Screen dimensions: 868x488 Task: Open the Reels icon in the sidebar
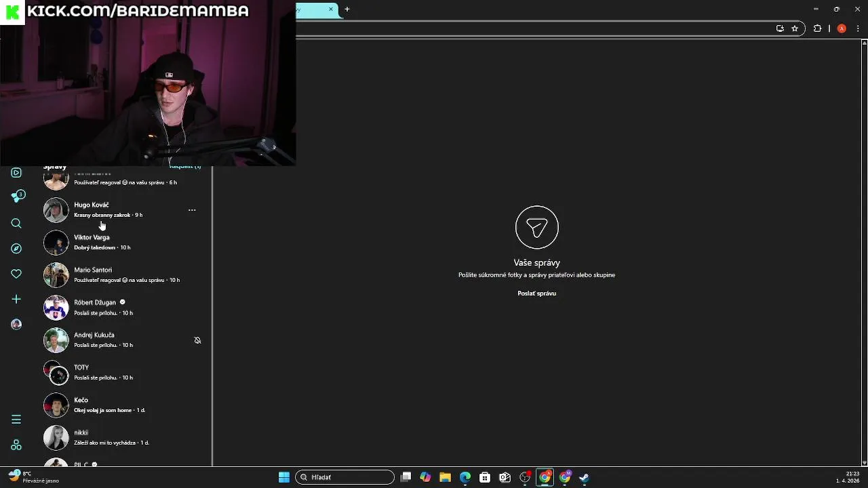tap(16, 173)
